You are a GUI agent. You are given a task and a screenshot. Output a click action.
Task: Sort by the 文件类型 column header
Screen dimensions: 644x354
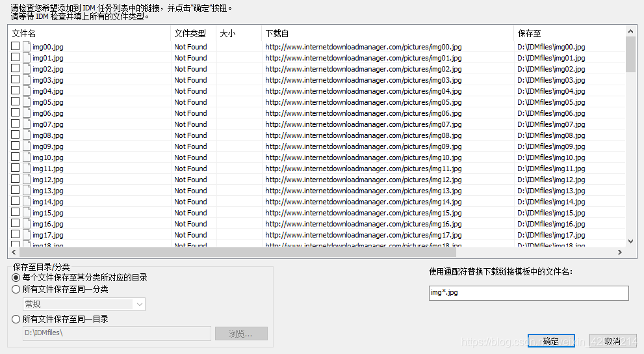193,33
